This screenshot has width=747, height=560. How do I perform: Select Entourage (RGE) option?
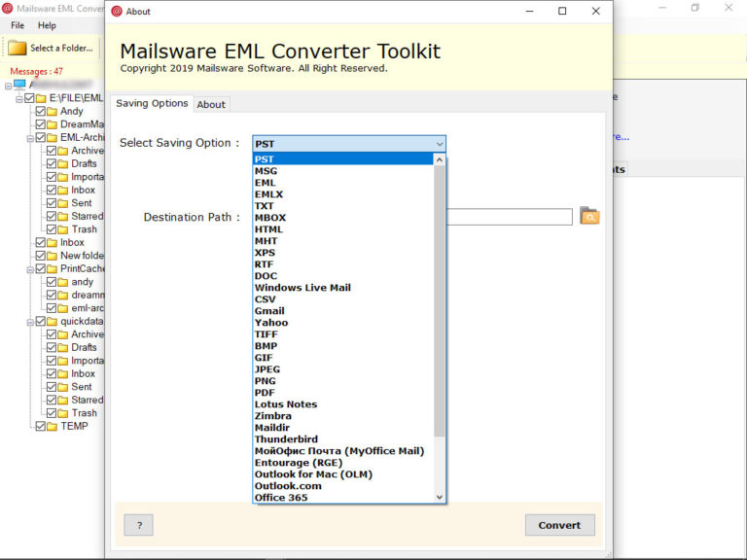[343, 463]
